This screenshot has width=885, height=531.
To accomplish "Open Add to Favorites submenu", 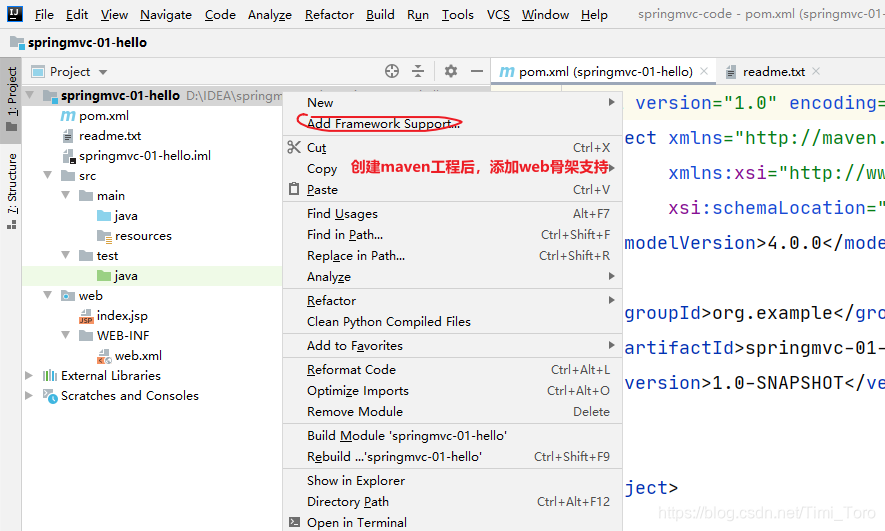I will pyautogui.click(x=452, y=345).
